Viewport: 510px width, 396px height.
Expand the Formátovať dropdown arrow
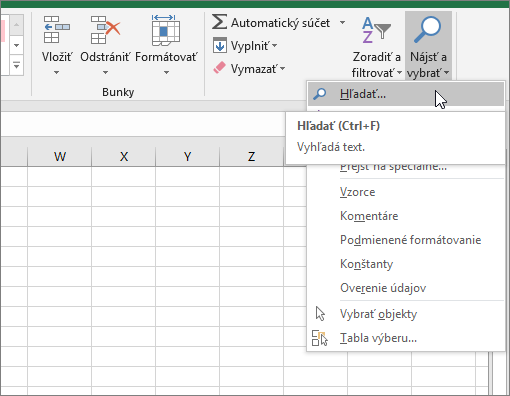coord(166,72)
